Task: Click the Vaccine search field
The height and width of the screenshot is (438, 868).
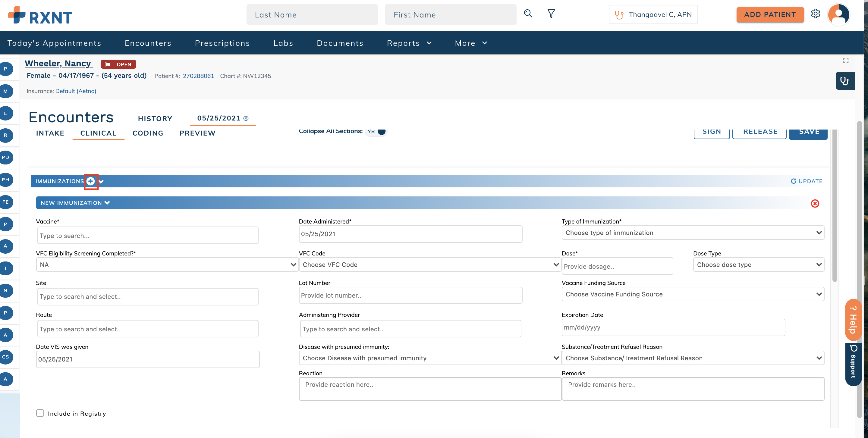Action: pos(148,235)
